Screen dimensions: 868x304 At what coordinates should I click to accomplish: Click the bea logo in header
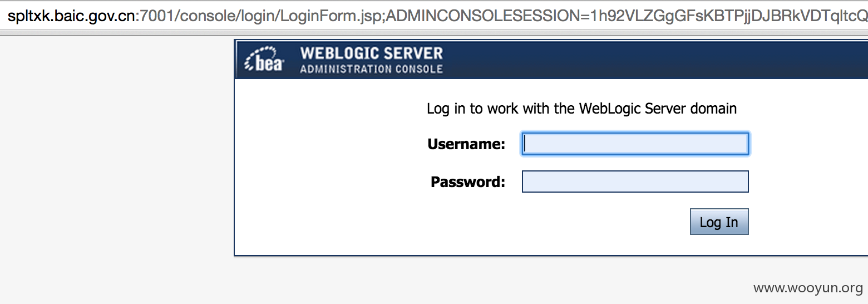tap(264, 60)
